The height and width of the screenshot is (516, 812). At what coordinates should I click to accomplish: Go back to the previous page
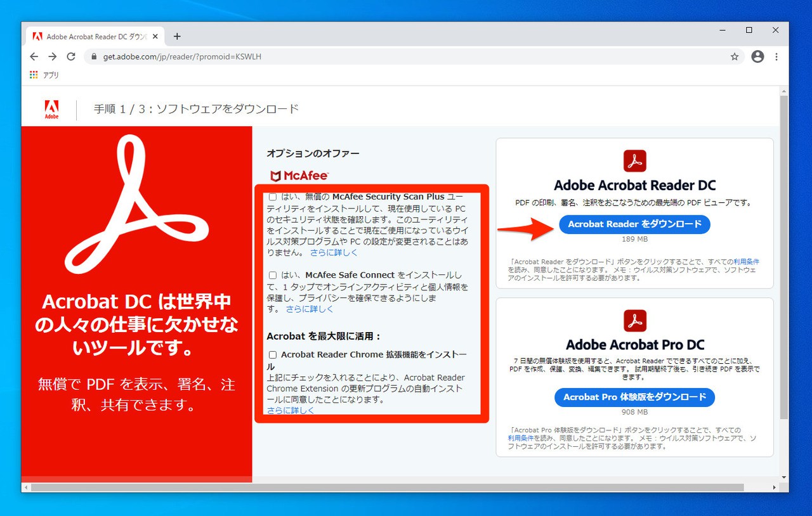pos(34,56)
